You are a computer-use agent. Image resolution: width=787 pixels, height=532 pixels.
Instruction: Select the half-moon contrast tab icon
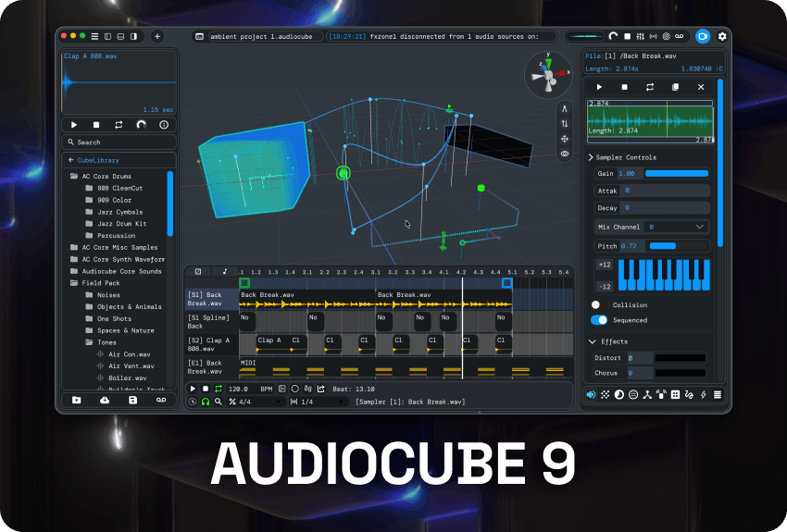tap(618, 395)
